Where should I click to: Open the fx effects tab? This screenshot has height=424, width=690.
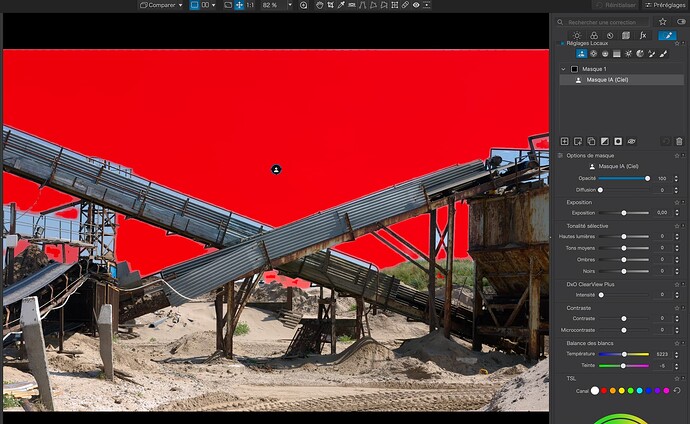[x=643, y=36]
